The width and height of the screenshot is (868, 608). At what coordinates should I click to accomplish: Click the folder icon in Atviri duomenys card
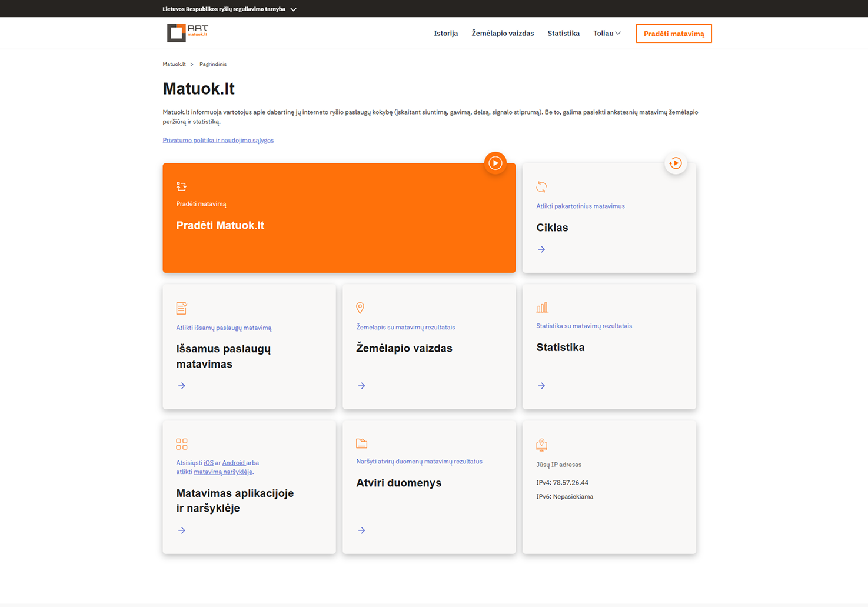pos(361,443)
